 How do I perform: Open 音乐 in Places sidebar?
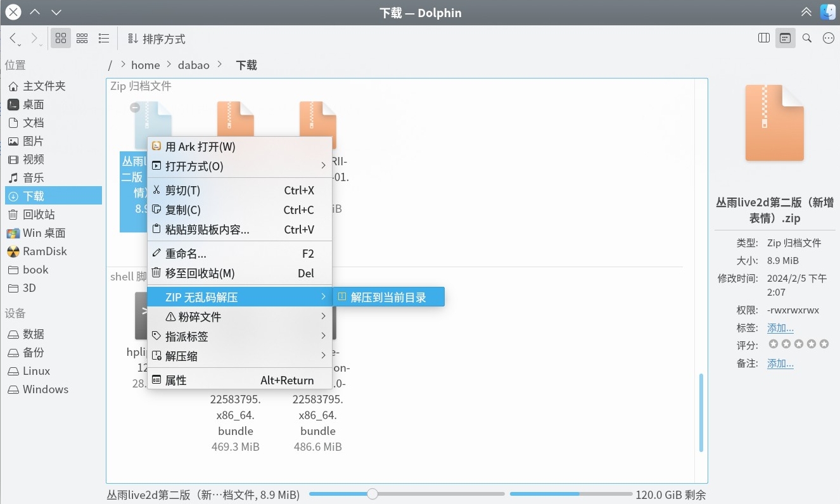53,178
